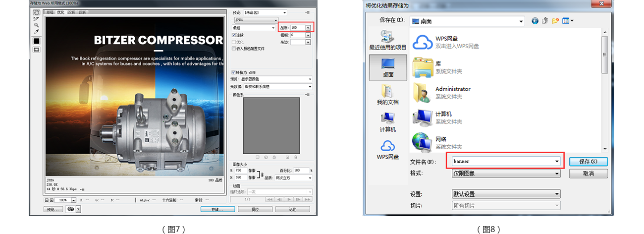
Task: Click the web-shift color table icon
Action: click(266, 157)
